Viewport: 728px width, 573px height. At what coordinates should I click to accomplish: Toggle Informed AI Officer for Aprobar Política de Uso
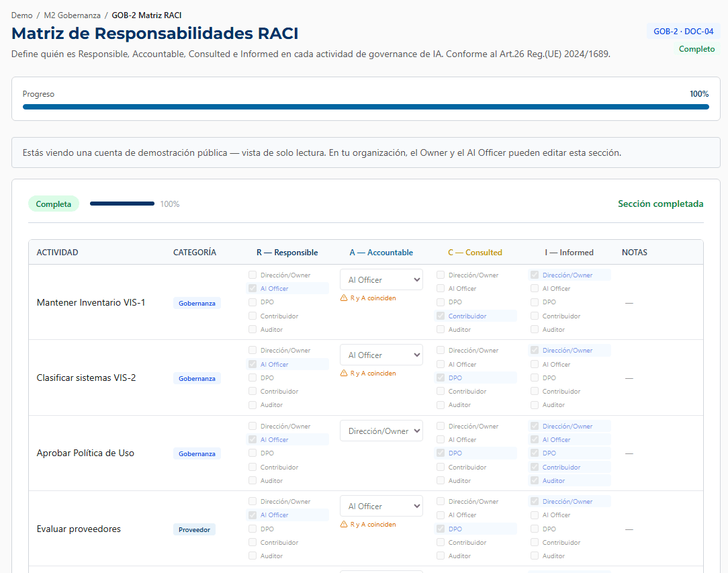coord(535,439)
